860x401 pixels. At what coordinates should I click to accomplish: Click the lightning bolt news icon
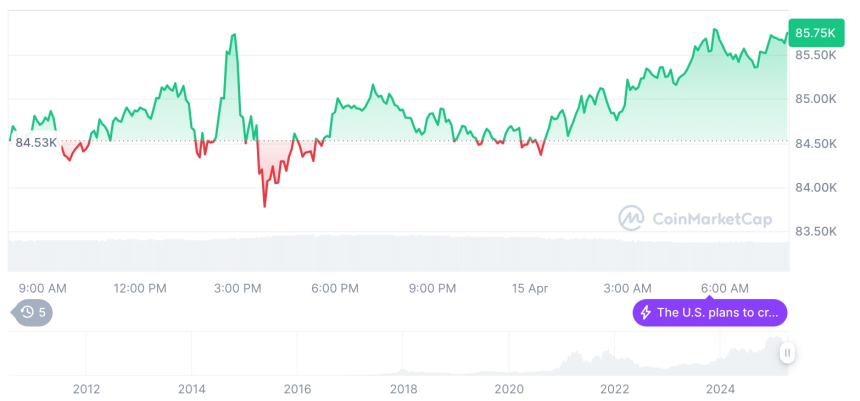646,313
